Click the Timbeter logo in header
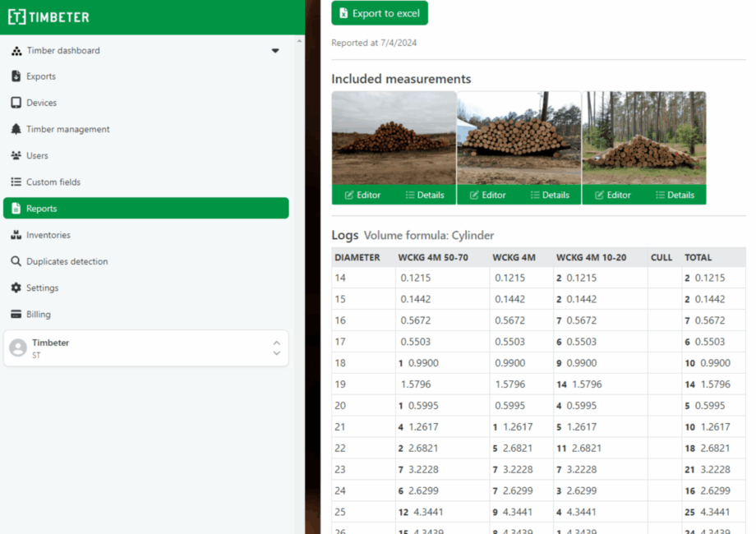The image size is (756, 534). (48, 17)
